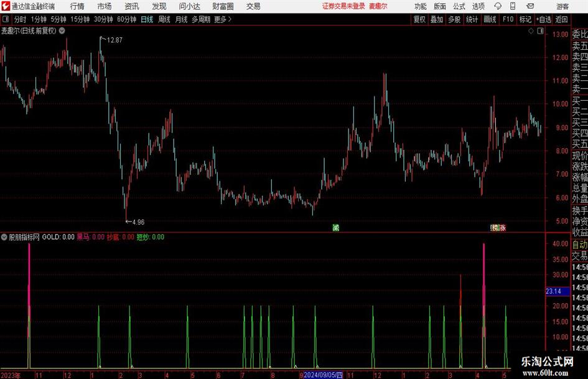The width and height of the screenshot is (588, 379).
Task: Click the 复权 toolbar button
Action: [x=419, y=19]
